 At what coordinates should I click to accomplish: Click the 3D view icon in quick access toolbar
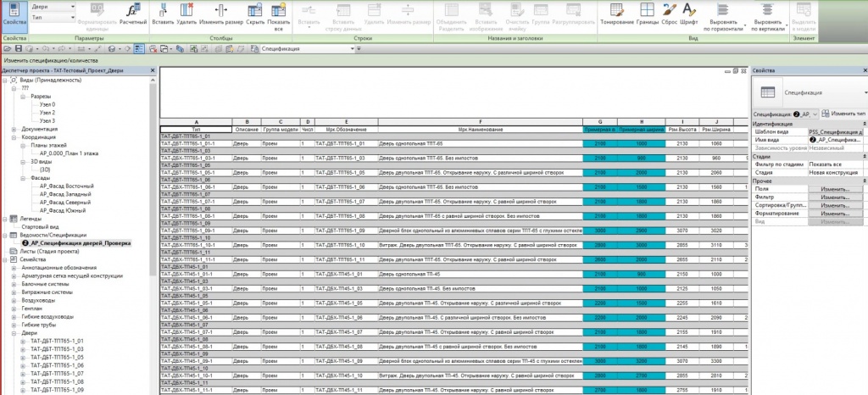click(x=112, y=49)
